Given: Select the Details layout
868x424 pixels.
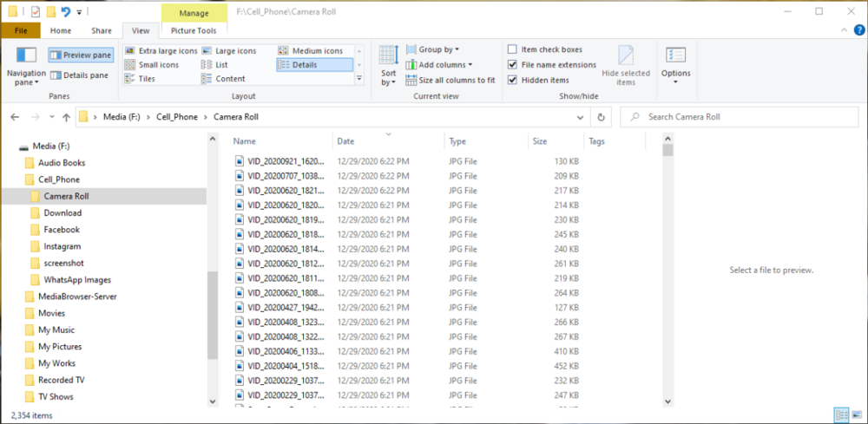Looking at the screenshot, I should pyautogui.click(x=314, y=65).
